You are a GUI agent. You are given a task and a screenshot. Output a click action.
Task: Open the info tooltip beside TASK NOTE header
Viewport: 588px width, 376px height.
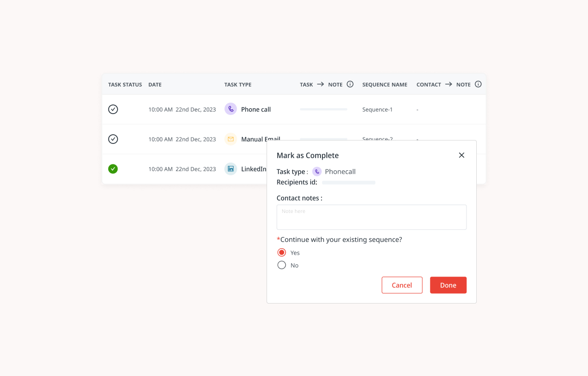(x=350, y=84)
